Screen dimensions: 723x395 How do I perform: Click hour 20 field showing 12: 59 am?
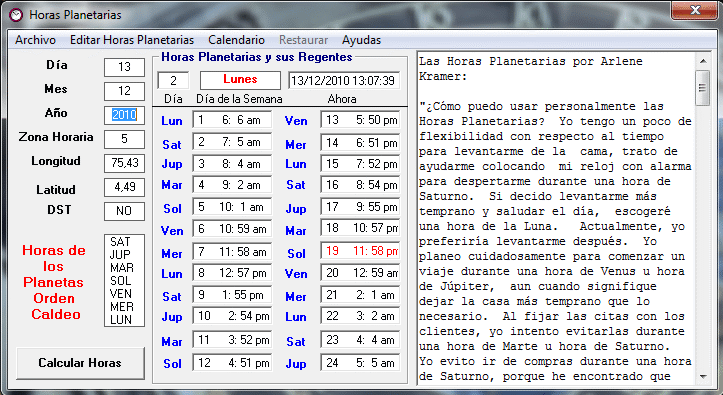[x=361, y=273]
